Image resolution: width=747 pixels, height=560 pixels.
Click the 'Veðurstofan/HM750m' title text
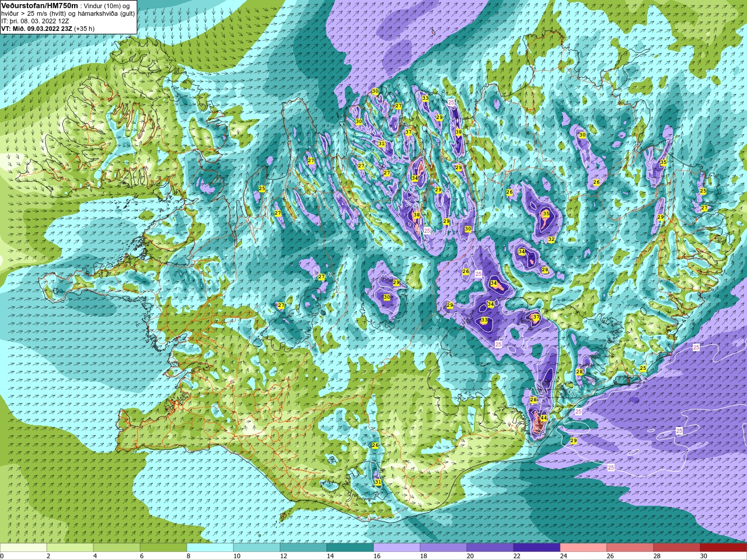pos(40,5)
